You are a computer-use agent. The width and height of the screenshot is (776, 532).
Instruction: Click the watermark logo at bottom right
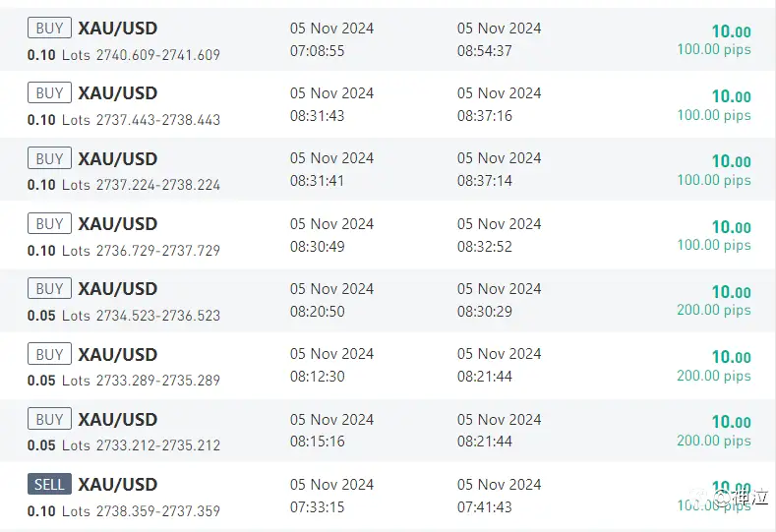click(730, 496)
